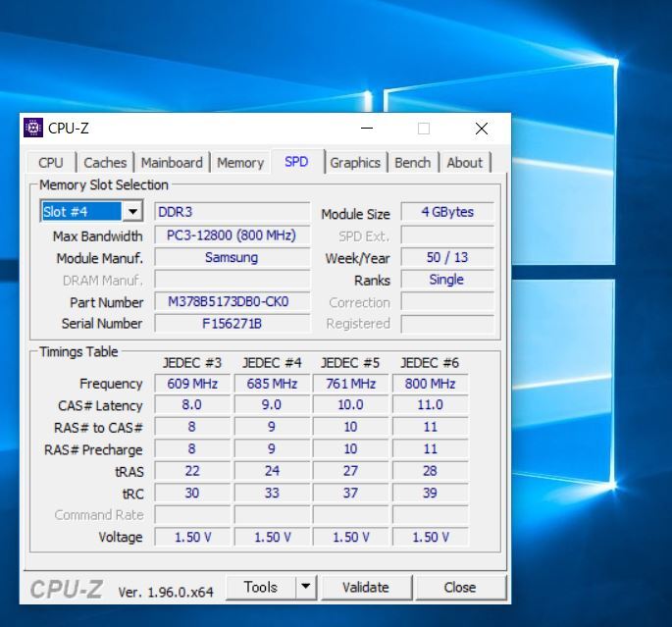Click the 11.0 CAS# Latency cell

431,404
